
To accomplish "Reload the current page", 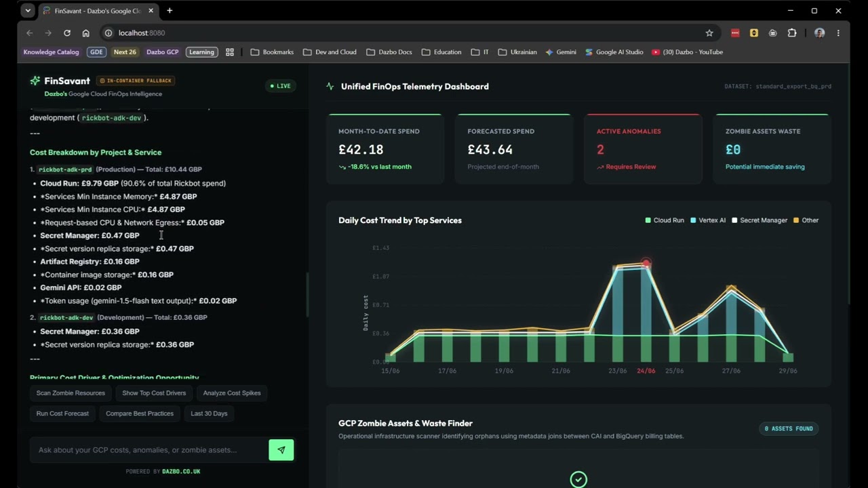I will [67, 33].
